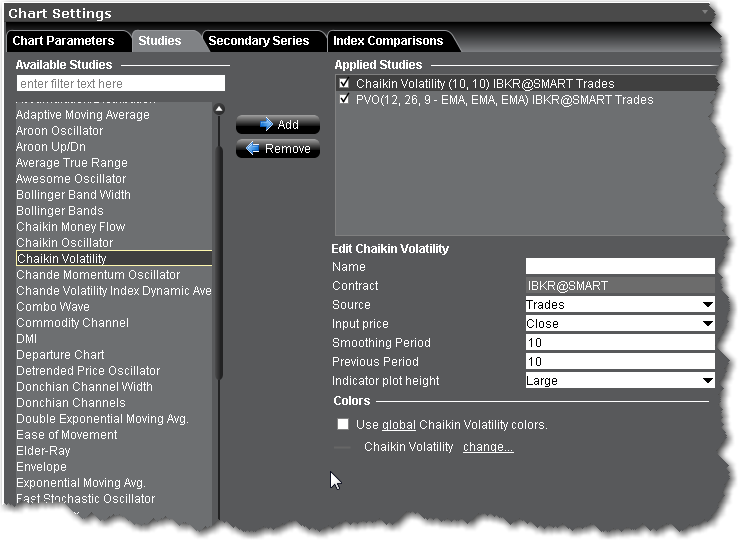This screenshot has width=746, height=546.
Task: Enable Use global Chaikin Volatility colors
Action: click(343, 425)
